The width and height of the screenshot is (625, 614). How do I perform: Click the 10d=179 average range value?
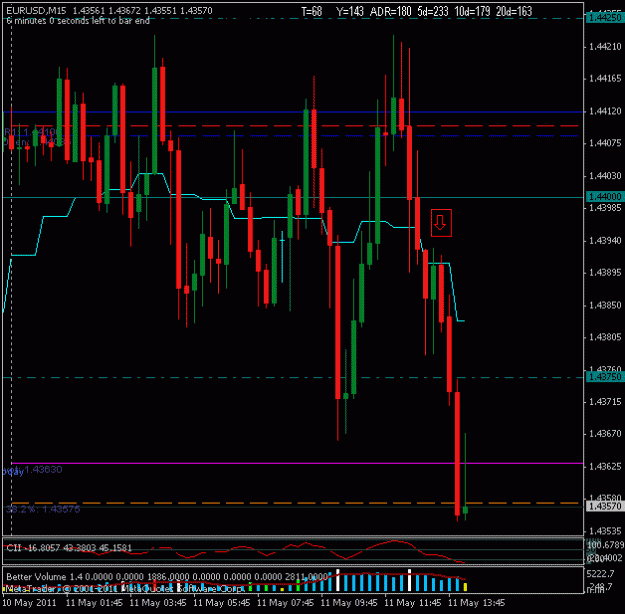coord(472,12)
